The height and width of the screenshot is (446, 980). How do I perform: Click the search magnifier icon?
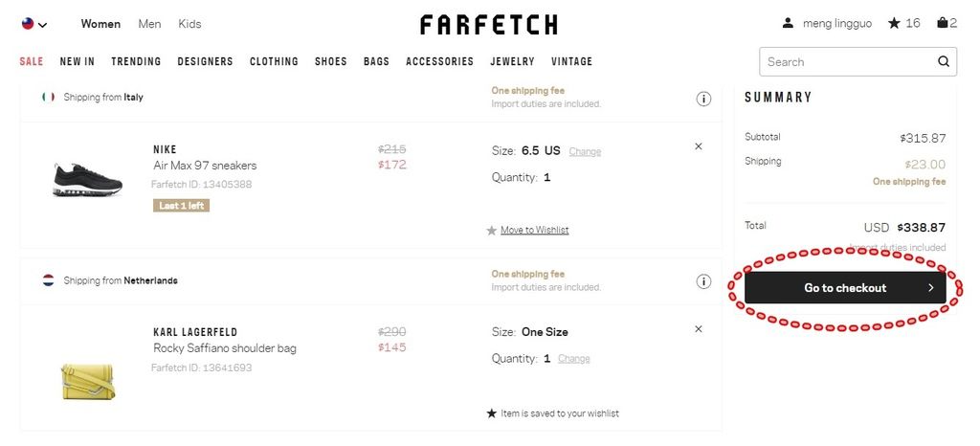pos(943,61)
